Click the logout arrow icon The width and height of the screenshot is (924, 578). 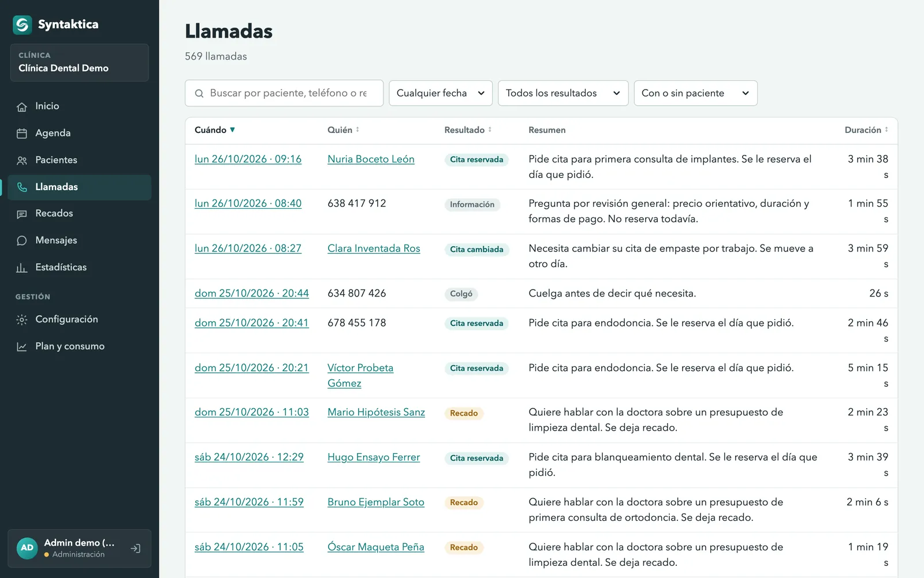pyautogui.click(x=136, y=549)
